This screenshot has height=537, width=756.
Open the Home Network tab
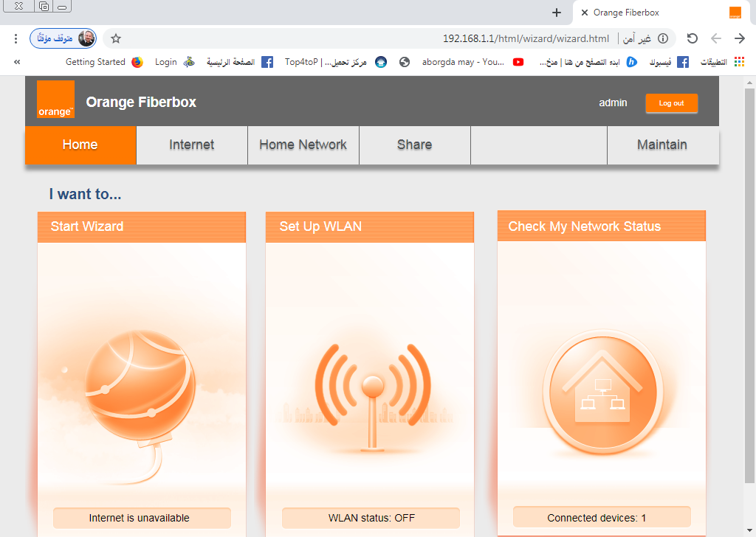pos(303,145)
